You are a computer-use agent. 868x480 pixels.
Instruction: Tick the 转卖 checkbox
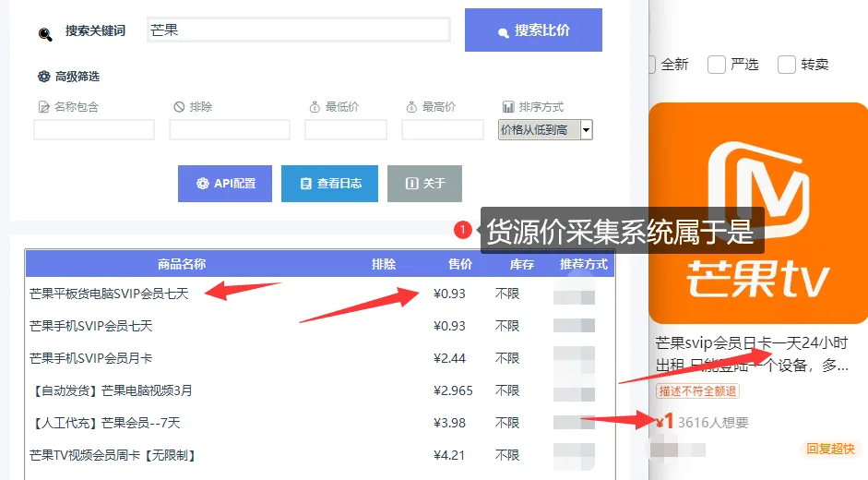coord(787,65)
